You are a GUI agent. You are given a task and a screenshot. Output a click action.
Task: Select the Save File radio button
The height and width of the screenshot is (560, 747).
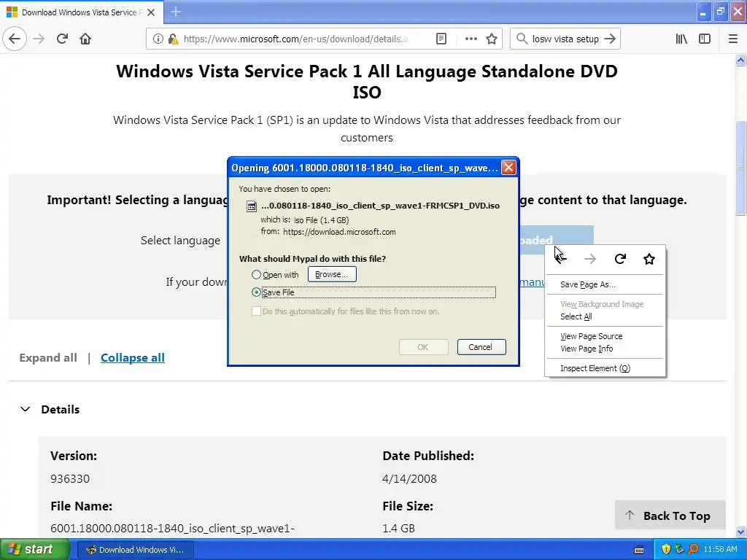pos(256,292)
